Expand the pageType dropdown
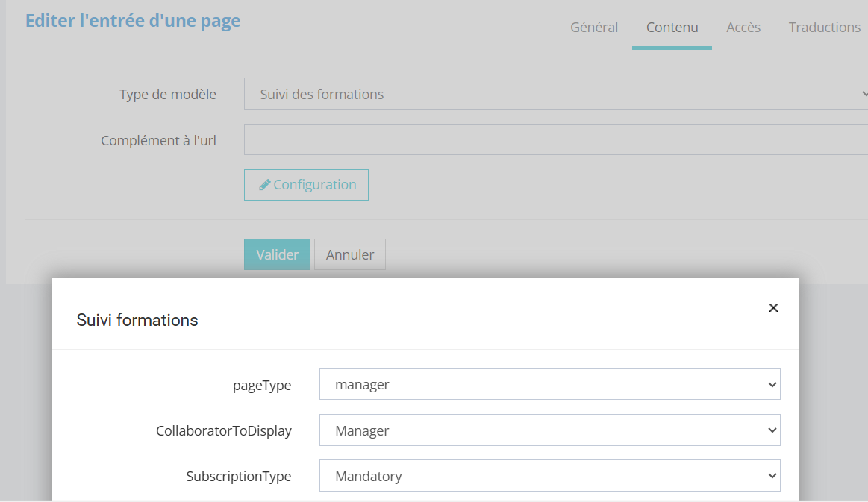This screenshot has height=502, width=868. tap(549, 385)
